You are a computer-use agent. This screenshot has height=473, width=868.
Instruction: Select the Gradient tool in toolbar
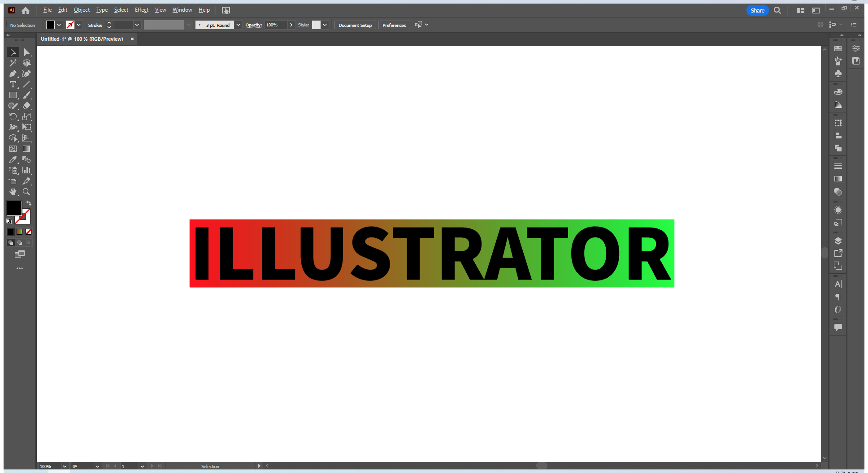click(x=27, y=149)
